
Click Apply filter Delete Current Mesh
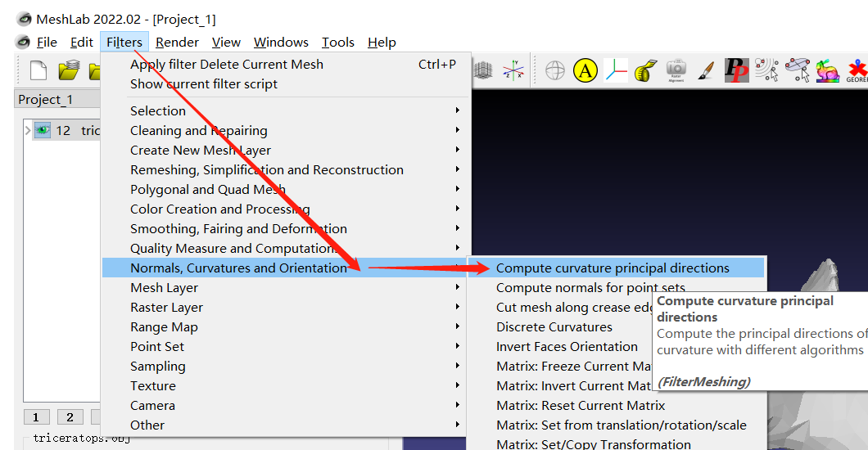[x=227, y=64]
